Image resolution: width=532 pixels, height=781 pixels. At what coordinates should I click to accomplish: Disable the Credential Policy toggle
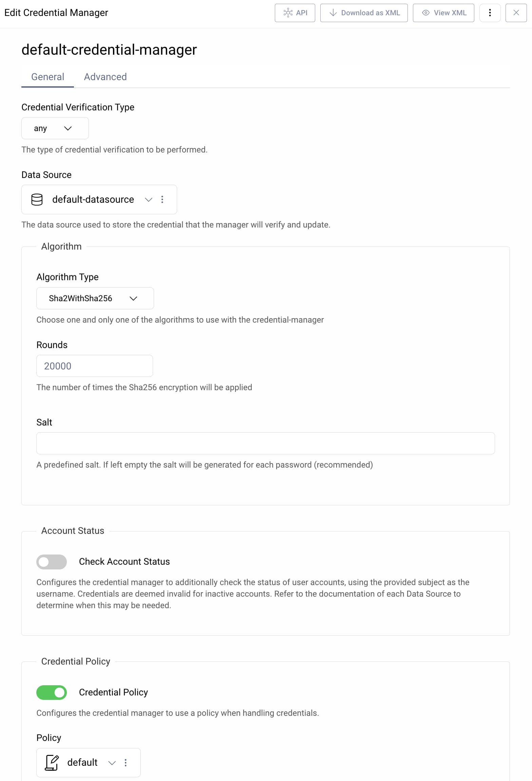(52, 692)
